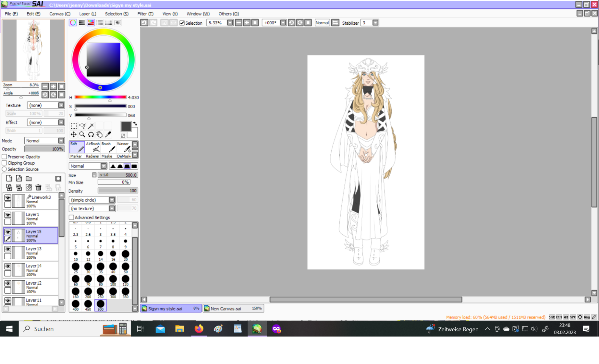Expand the layer Mode dropdown
Screen dimensions: 599x364
pos(44,141)
